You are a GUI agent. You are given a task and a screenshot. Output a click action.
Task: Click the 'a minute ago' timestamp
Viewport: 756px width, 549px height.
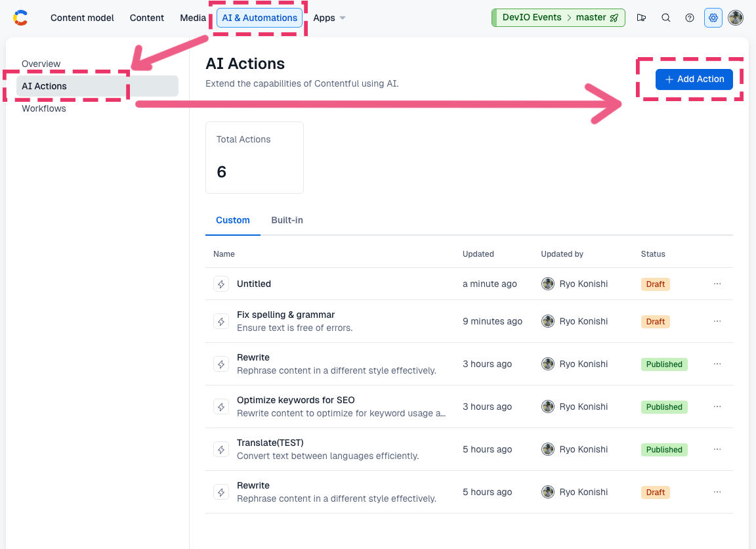point(490,284)
